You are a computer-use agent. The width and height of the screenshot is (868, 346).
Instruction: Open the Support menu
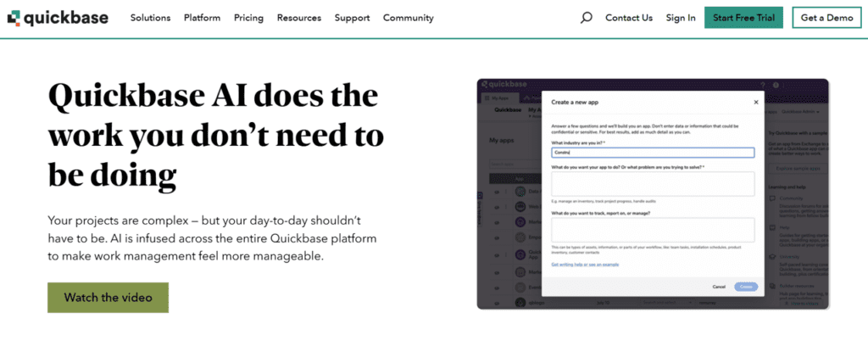tap(352, 18)
